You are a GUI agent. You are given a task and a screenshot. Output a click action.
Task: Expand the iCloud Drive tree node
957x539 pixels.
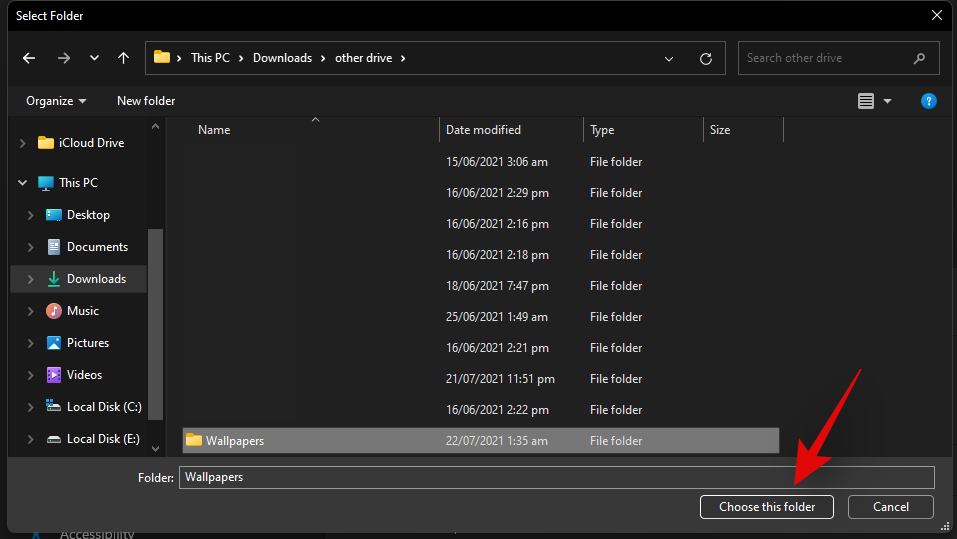[x=23, y=143]
